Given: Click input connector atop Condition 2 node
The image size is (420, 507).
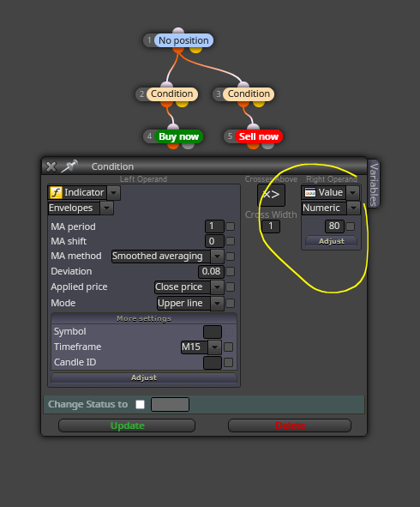Looking at the screenshot, I should coord(166,84).
